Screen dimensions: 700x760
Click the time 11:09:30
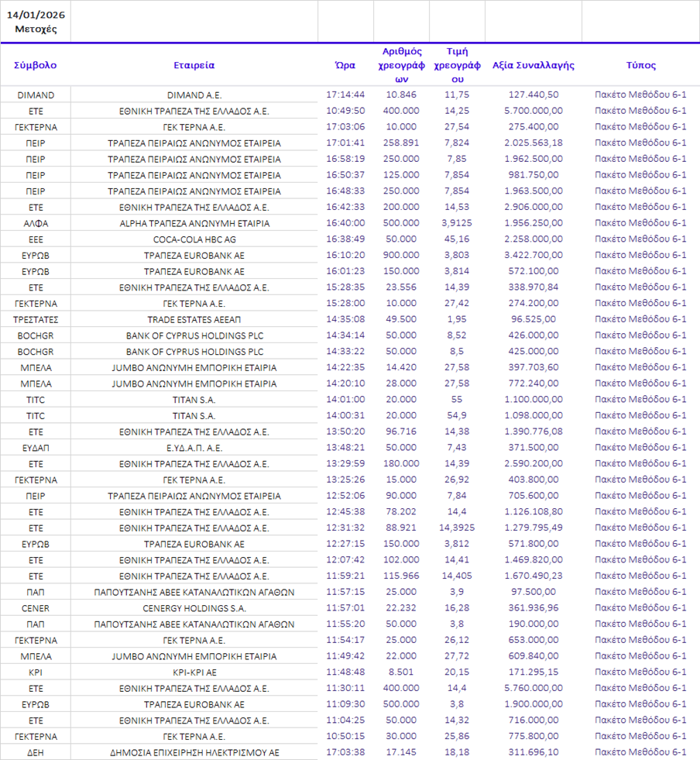coord(345,703)
